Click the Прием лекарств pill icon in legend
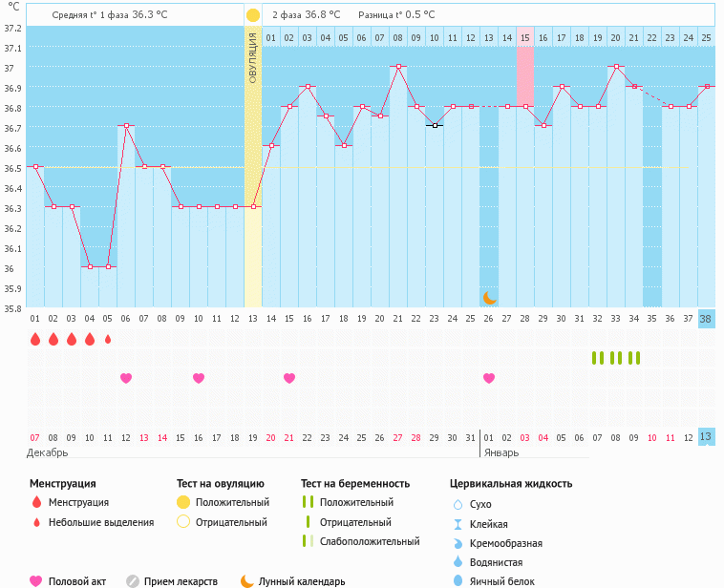724x588 pixels. point(133,580)
